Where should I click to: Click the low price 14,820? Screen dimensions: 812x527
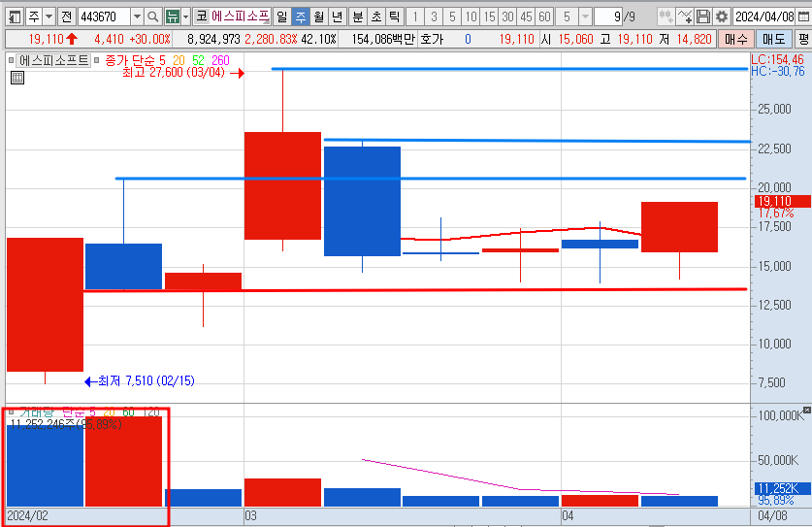pyautogui.click(x=694, y=39)
